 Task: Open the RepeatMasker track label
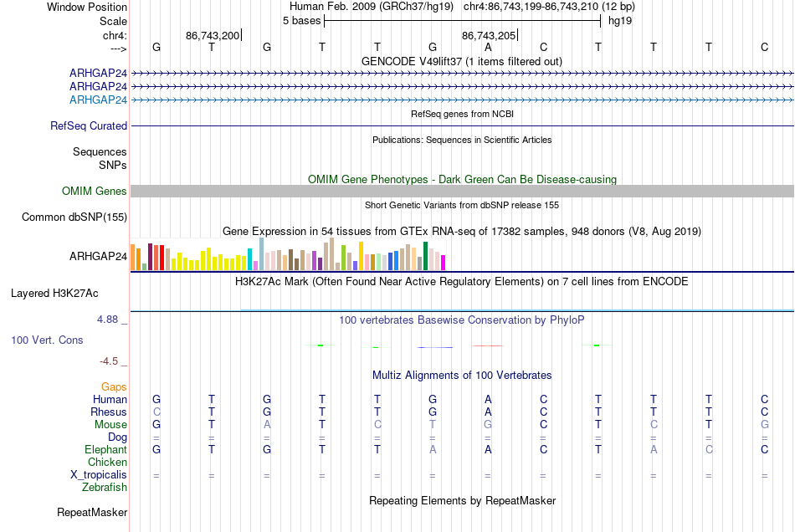click(92, 512)
